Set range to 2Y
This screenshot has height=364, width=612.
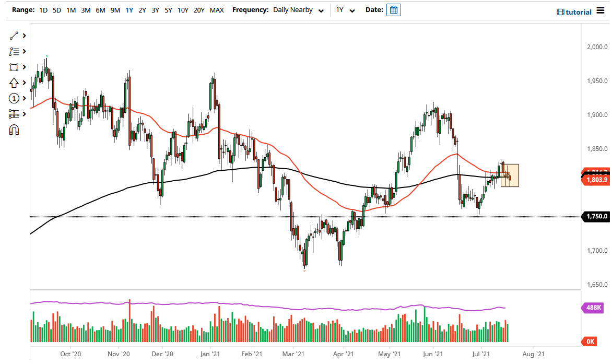click(x=143, y=10)
